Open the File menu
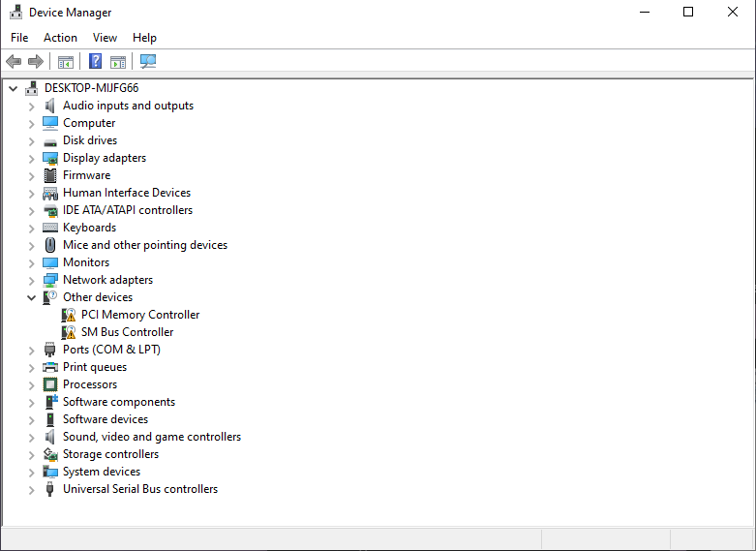756x551 pixels. pyautogui.click(x=19, y=38)
